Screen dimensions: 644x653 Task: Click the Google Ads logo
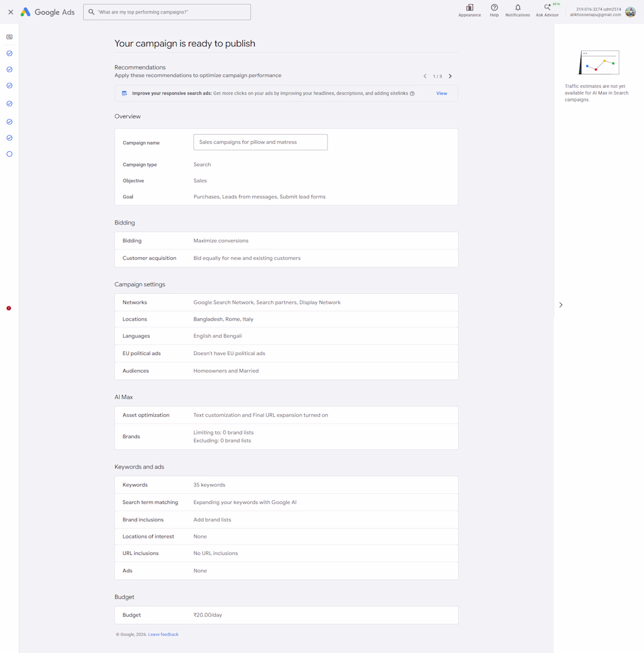click(47, 12)
